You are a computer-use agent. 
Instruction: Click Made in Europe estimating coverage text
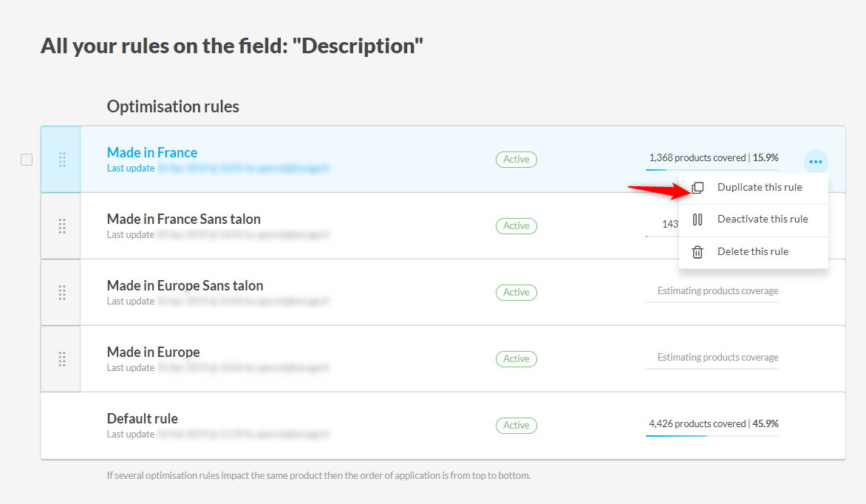tap(717, 358)
